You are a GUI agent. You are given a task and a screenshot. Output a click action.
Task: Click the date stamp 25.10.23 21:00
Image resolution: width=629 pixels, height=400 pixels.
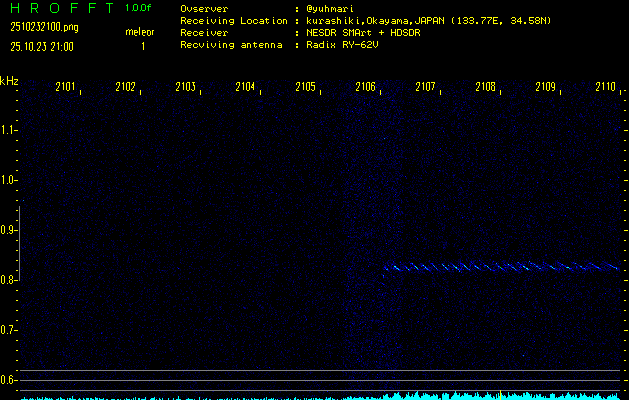(42, 47)
